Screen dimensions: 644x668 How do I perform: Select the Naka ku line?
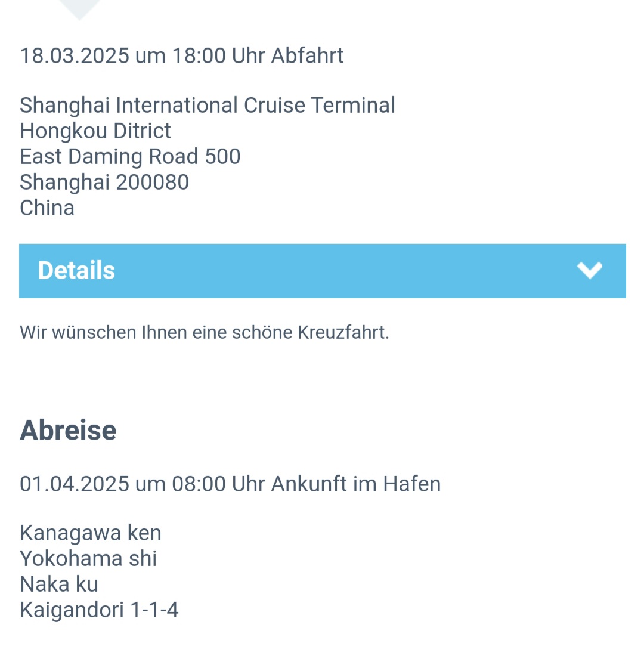[59, 584]
